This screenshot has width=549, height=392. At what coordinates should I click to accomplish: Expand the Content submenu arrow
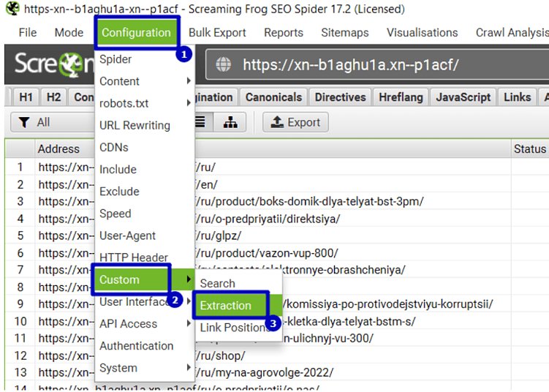coord(189,81)
